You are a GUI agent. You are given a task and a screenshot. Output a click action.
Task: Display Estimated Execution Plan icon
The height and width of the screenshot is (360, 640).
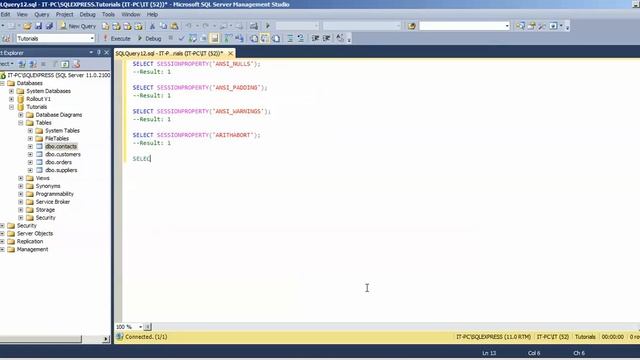[x=193, y=38]
